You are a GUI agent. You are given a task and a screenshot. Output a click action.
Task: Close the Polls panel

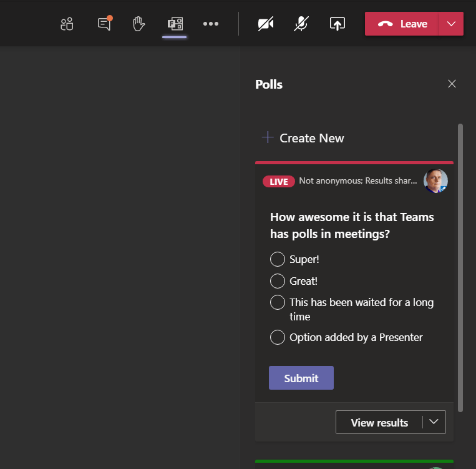[452, 84]
